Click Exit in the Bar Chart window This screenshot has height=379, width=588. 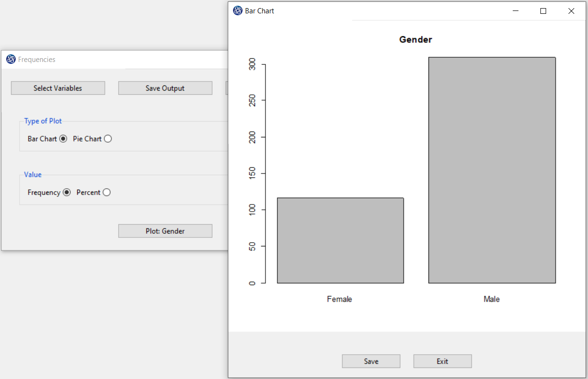coord(442,361)
